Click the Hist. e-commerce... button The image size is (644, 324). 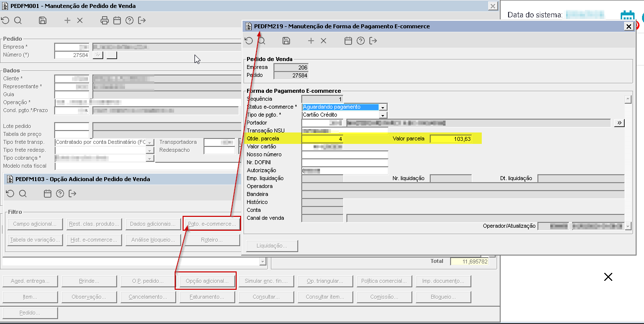(x=94, y=240)
